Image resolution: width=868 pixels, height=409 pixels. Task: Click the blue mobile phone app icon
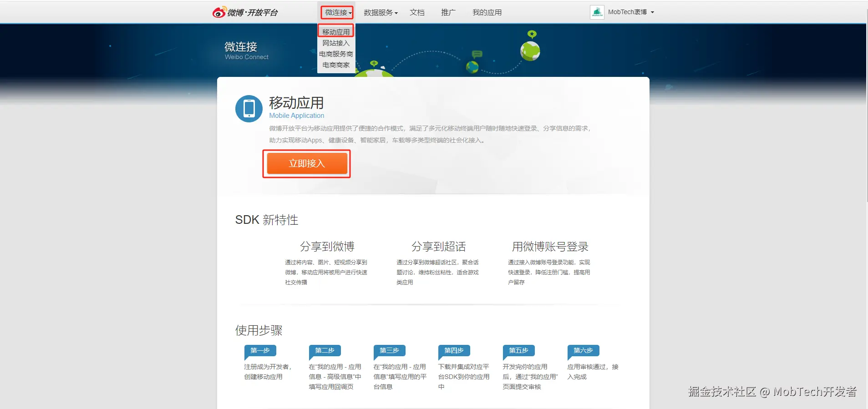point(249,109)
